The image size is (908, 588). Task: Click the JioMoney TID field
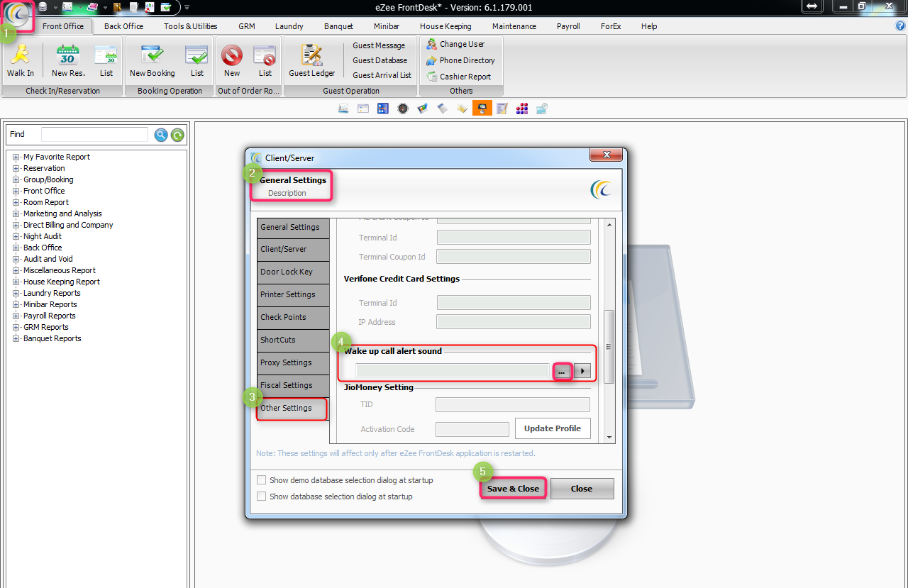[513, 404]
